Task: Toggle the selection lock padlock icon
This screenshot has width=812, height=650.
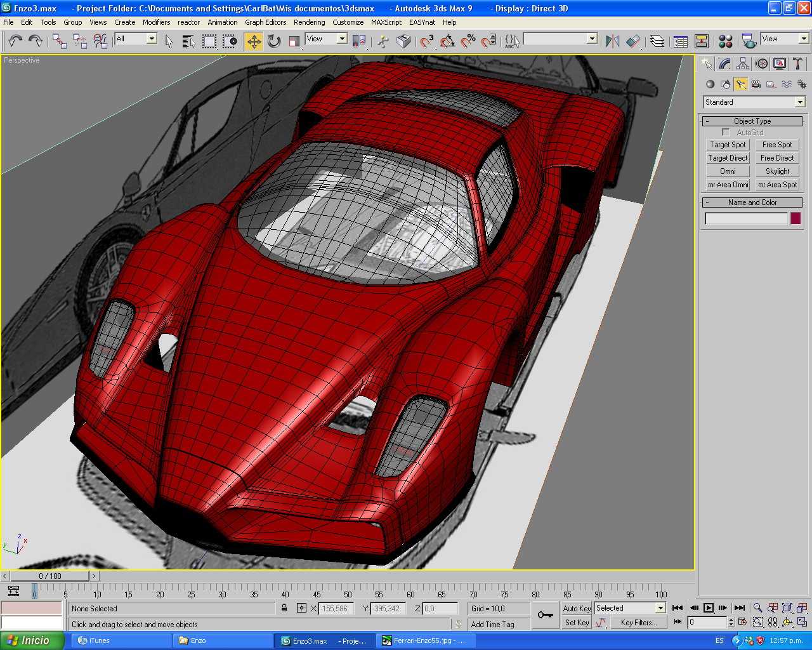Action: click(x=284, y=608)
